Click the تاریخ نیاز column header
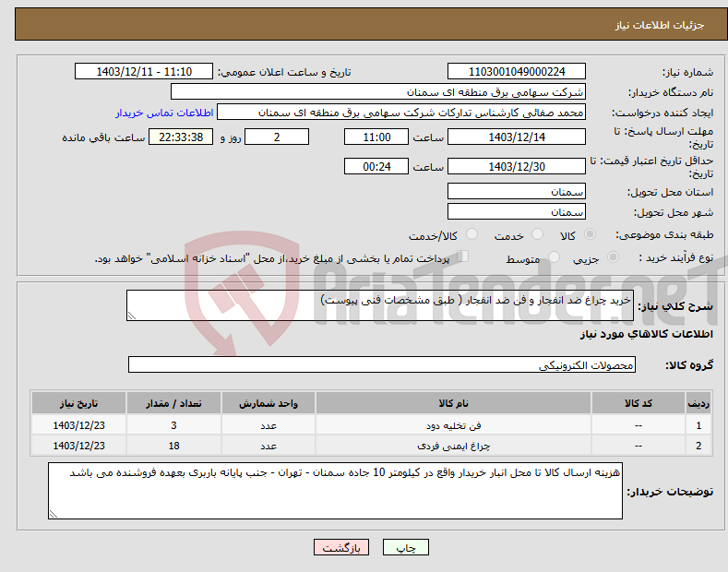Screen dimensions: 728x572 click(79, 403)
